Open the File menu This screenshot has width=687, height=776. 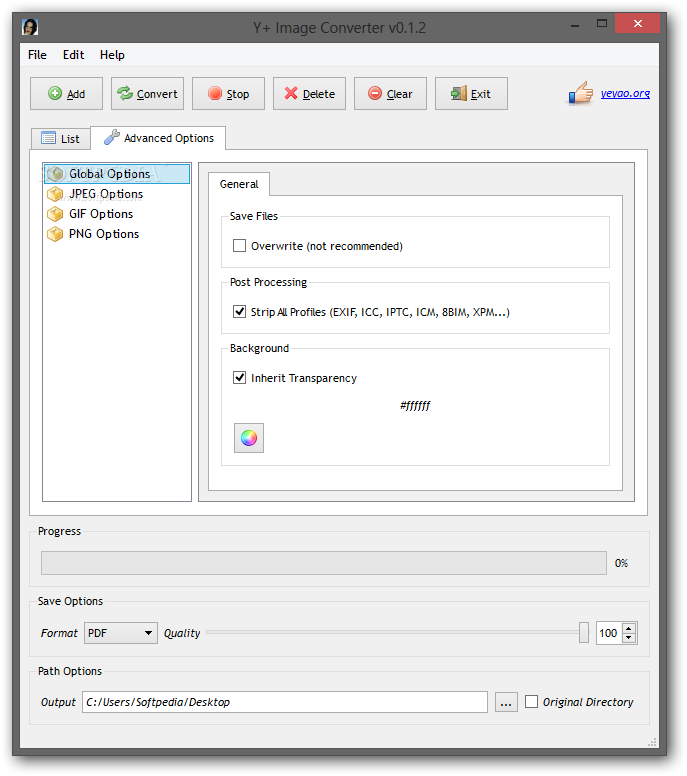tap(37, 55)
